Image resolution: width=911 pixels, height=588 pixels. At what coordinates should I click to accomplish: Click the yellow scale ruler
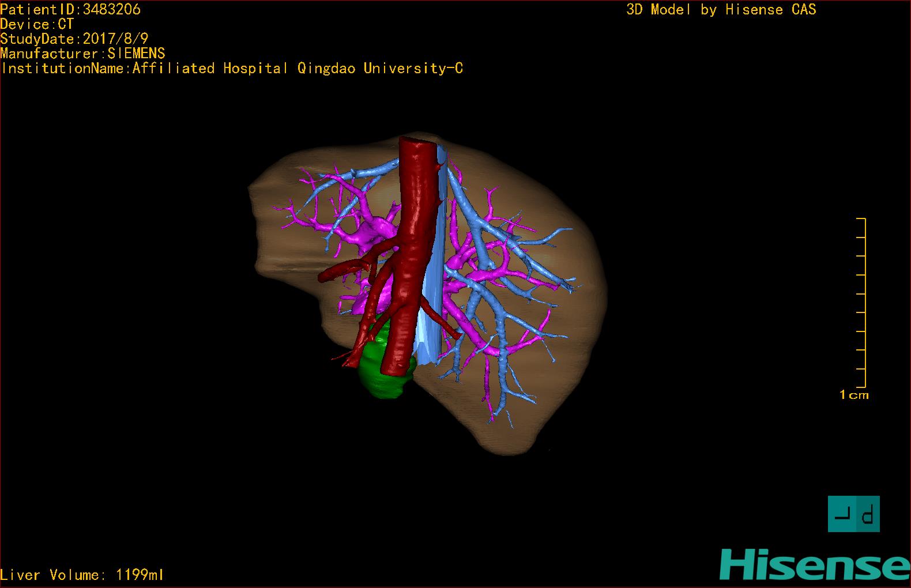click(x=861, y=303)
